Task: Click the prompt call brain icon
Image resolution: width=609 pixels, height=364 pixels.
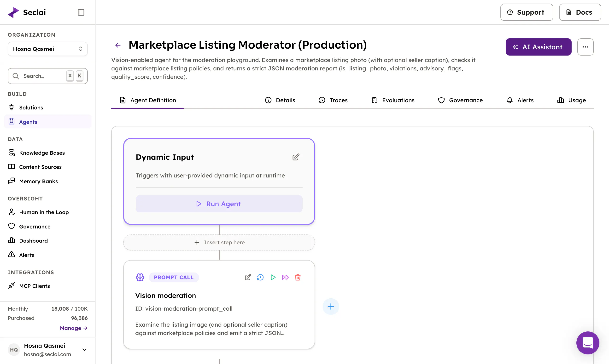Action: coord(140,277)
